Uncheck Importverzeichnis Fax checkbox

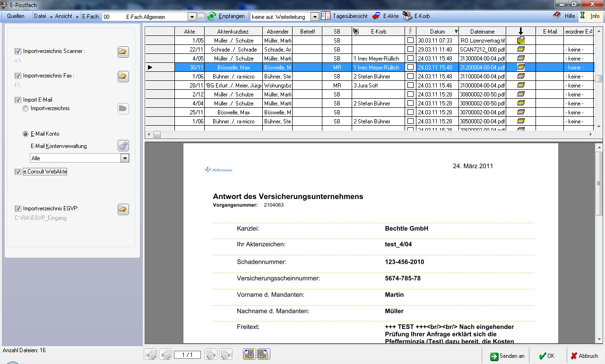point(18,76)
